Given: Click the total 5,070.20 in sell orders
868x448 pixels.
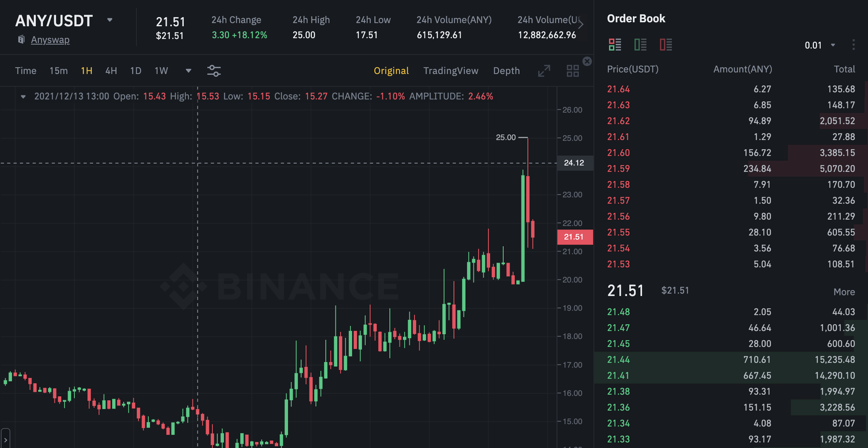Looking at the screenshot, I should point(837,169).
